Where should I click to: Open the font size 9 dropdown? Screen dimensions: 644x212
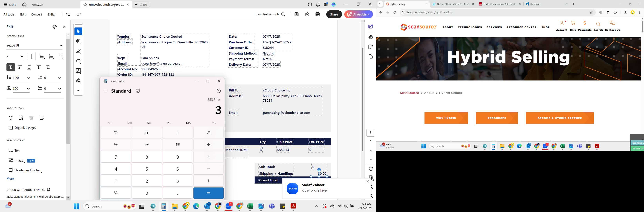(x=15, y=57)
